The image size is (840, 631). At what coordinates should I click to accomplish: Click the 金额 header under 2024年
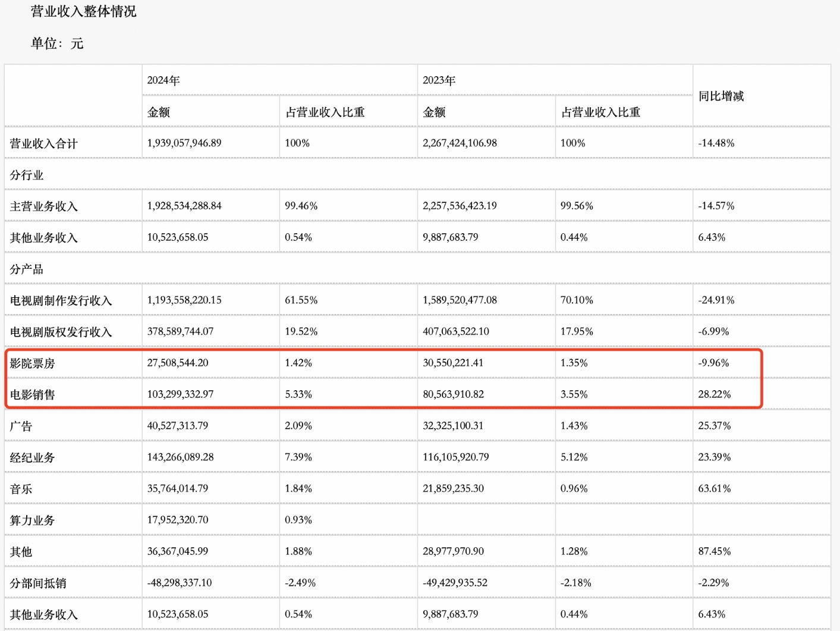coord(158,111)
